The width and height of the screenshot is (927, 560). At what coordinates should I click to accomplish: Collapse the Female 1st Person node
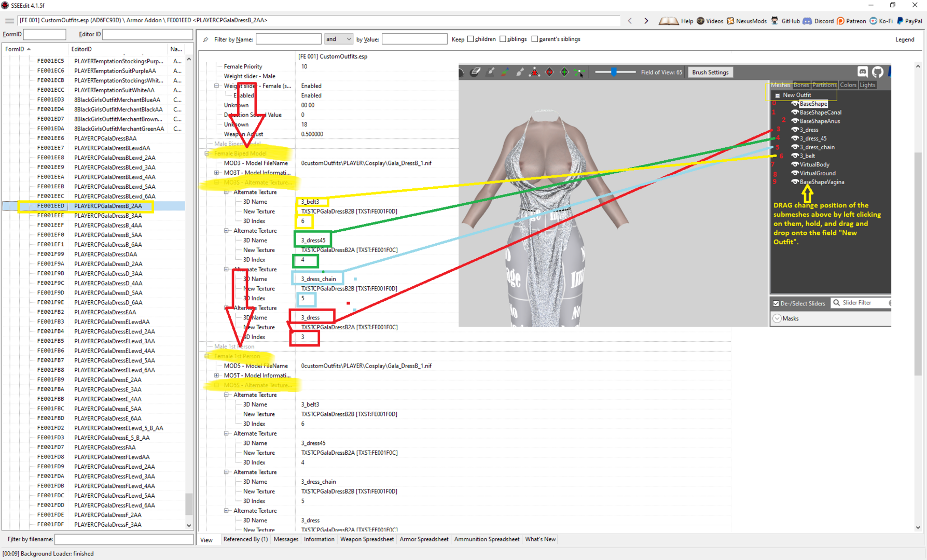tap(207, 356)
